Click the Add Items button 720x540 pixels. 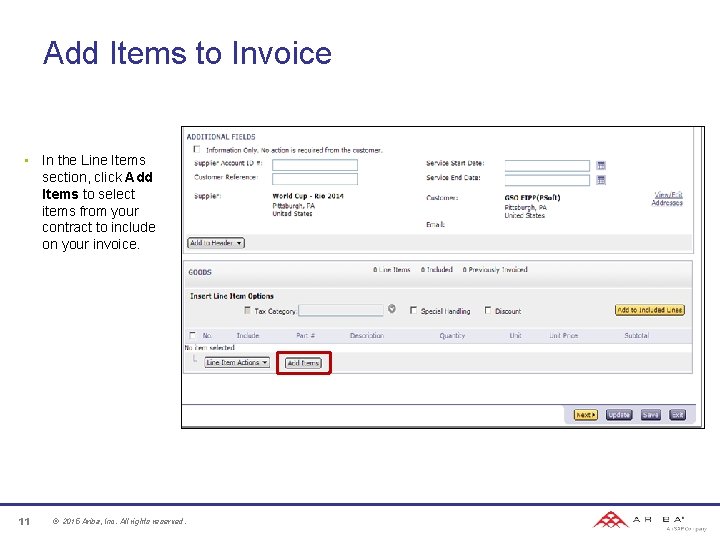pyautogui.click(x=303, y=363)
